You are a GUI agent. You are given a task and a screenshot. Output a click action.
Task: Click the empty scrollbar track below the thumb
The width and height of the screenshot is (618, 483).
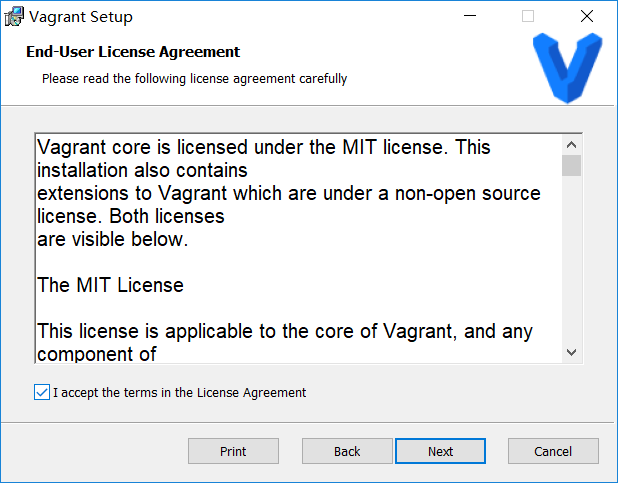click(571, 260)
